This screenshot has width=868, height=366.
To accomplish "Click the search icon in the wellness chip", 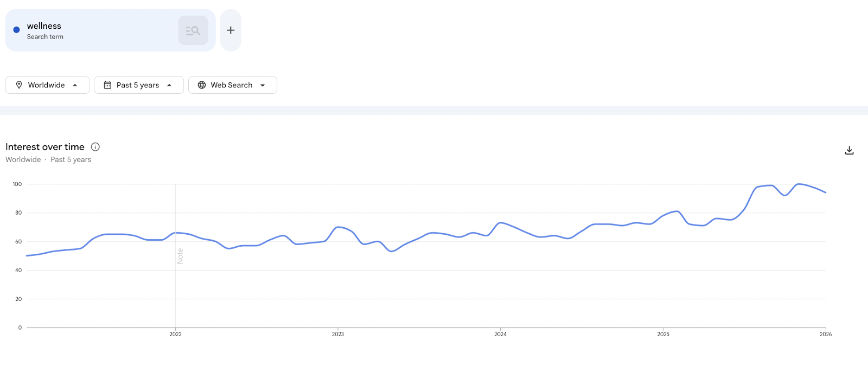I will click(193, 30).
